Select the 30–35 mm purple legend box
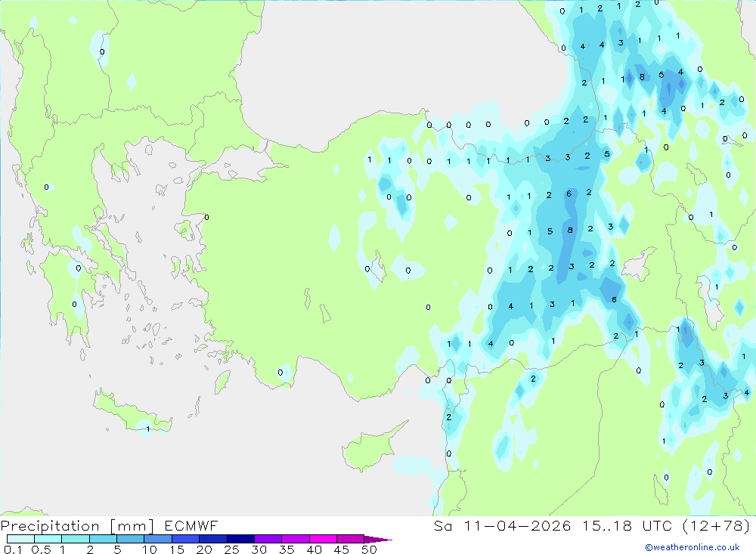The width and height of the screenshot is (756, 554). click(x=268, y=539)
